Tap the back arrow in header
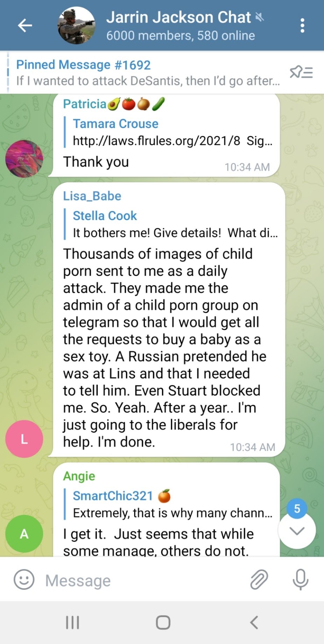Viewport: 324px width, 644px height. click(25, 26)
